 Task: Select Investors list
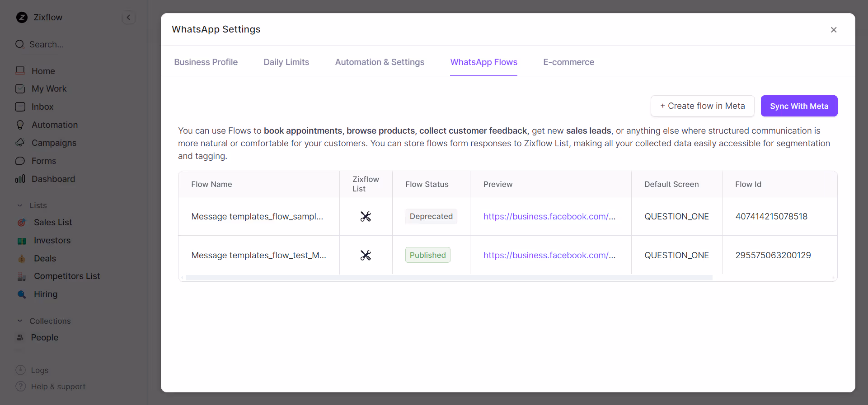(x=52, y=240)
